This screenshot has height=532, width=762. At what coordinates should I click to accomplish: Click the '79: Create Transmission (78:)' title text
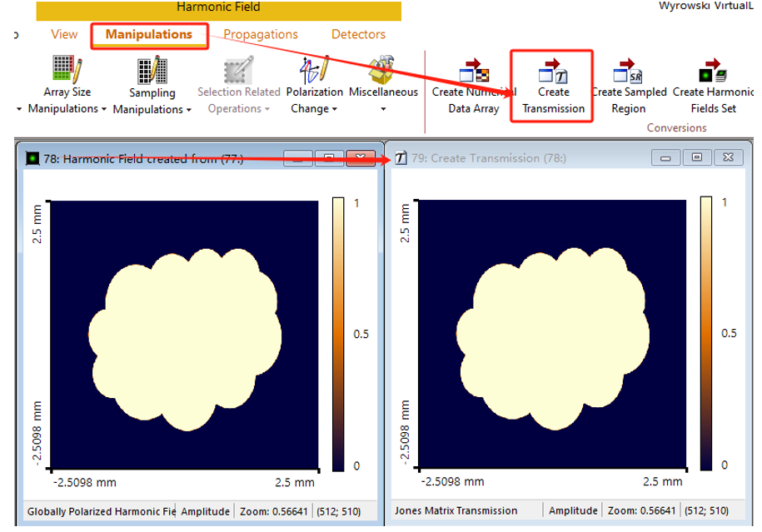tap(488, 158)
